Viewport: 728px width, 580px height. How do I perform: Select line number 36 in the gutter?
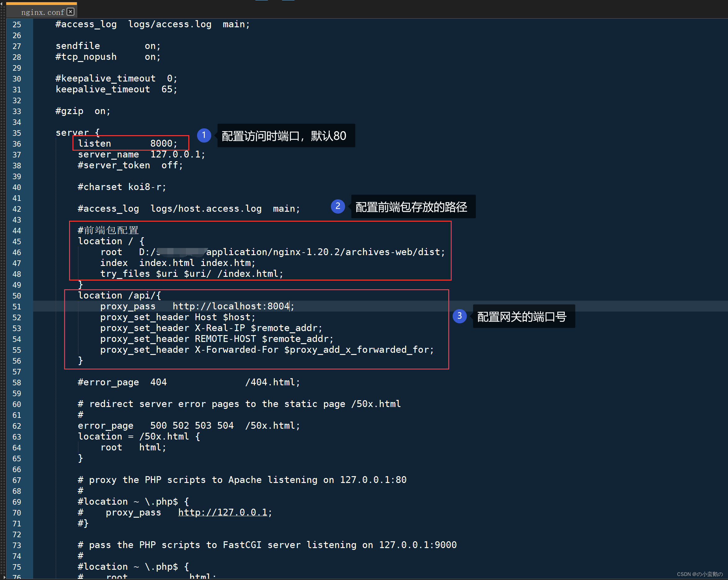coord(16,144)
